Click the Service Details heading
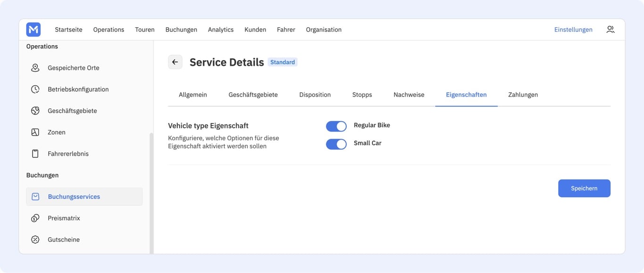This screenshot has height=273, width=644. click(227, 62)
